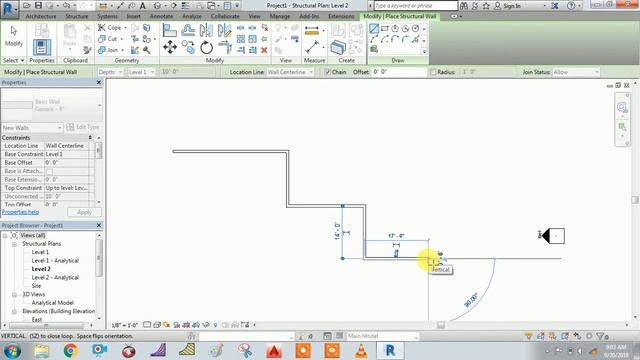This screenshot has width=640, height=360.
Task: Open the Location Line Wall Centerline dropdown
Action: (290, 72)
